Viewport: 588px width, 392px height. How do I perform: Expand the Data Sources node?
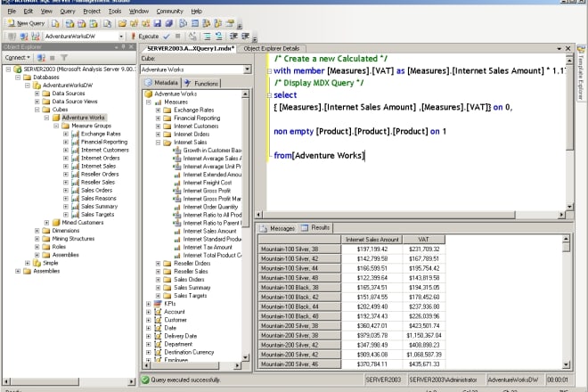click(37, 93)
